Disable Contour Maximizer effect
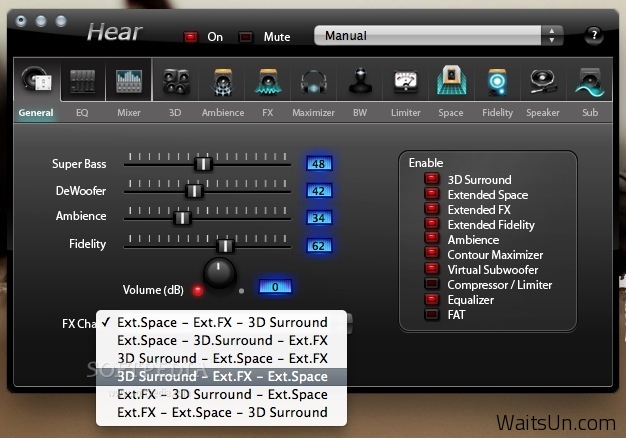The height and width of the screenshot is (438, 626). [x=432, y=254]
